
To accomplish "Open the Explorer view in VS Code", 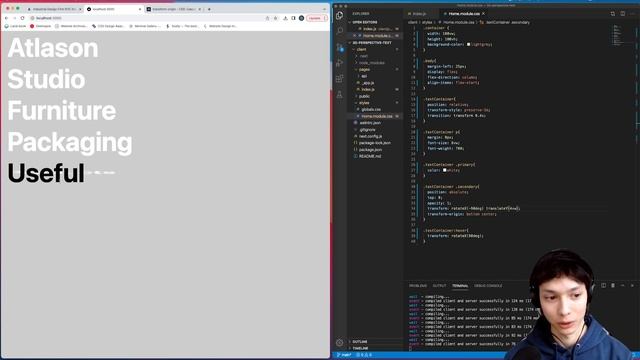I will (339, 16).
